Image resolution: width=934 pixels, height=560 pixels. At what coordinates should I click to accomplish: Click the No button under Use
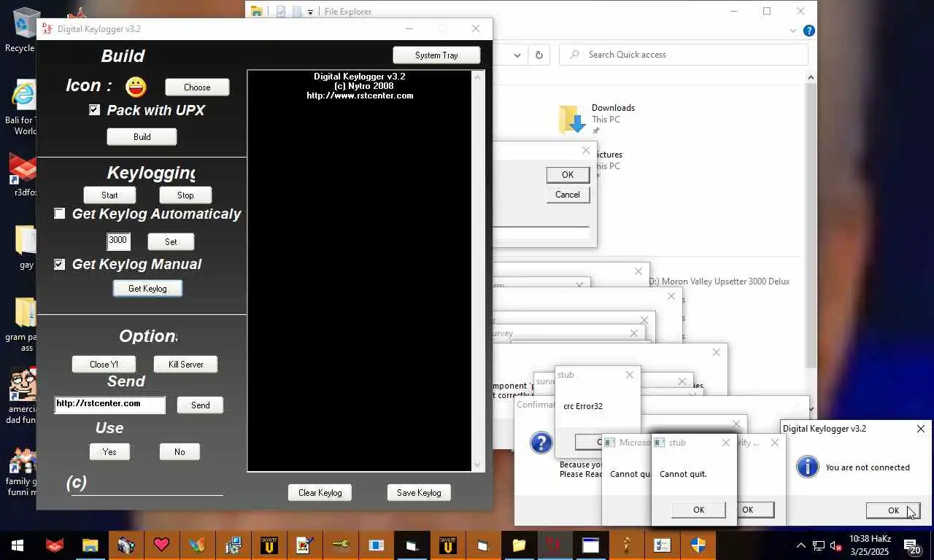pyautogui.click(x=180, y=452)
